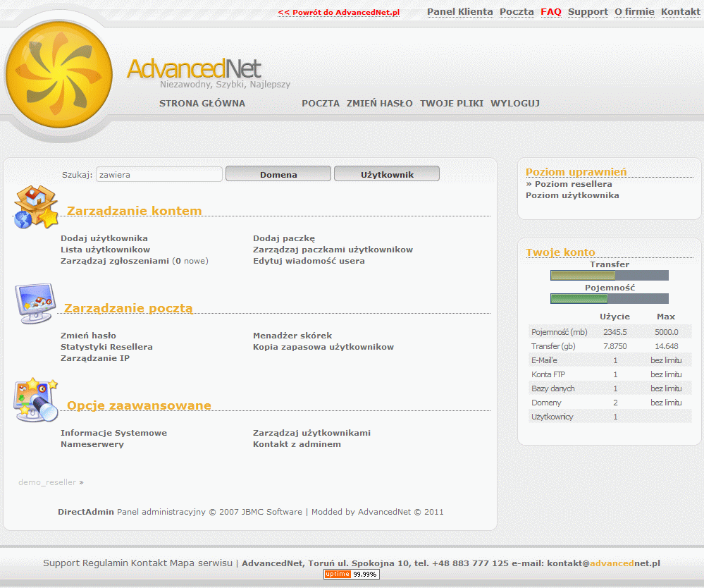This screenshot has height=588, width=704.
Task: Follow the Powrót do AdvancedNet.pl link
Action: coord(339,13)
